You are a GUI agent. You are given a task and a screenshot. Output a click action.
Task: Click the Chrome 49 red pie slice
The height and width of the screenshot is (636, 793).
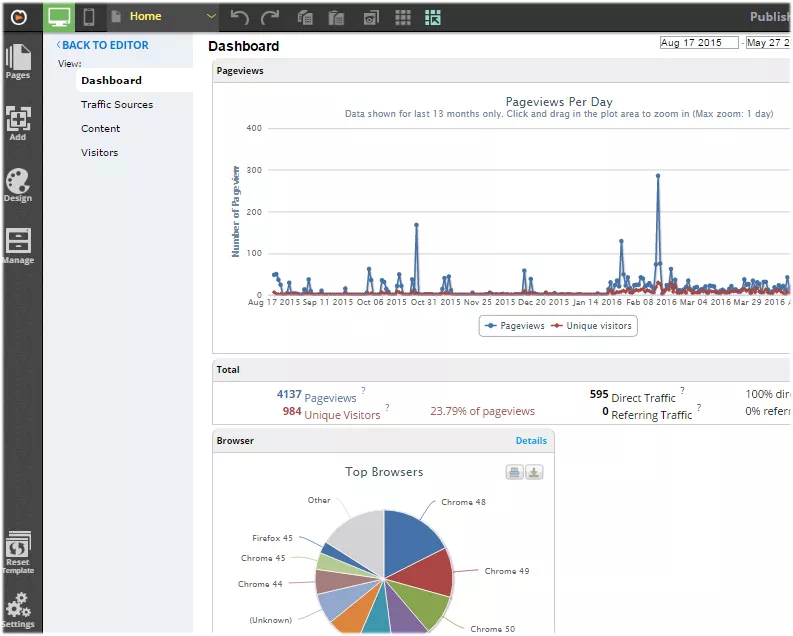click(x=427, y=574)
